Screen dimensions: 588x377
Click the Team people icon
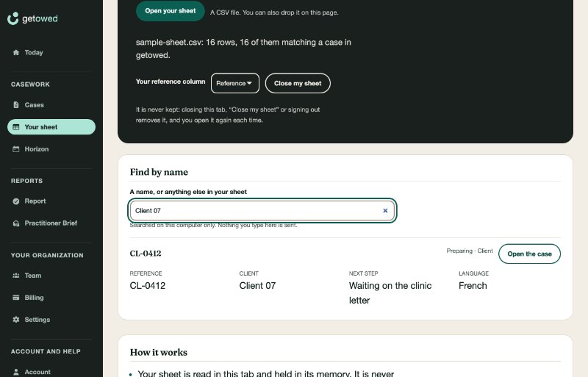click(x=15, y=276)
